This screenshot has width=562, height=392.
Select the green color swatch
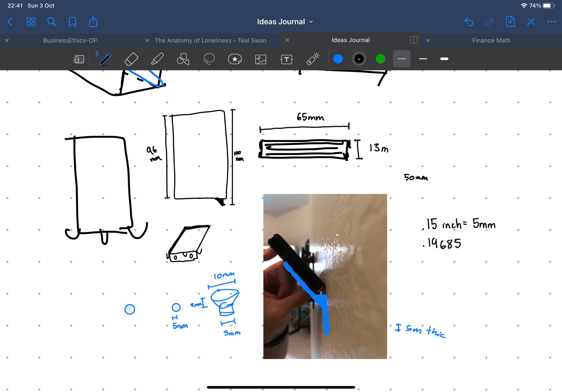(x=380, y=59)
